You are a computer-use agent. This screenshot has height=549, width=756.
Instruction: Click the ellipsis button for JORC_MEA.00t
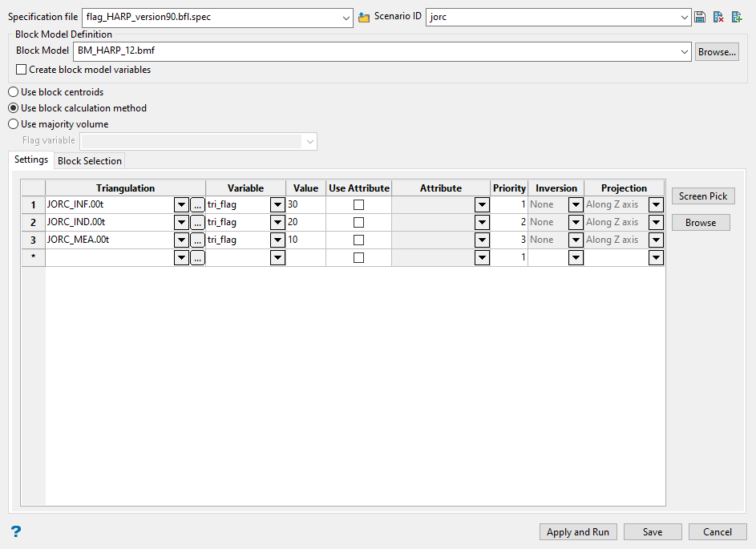pyautogui.click(x=197, y=240)
